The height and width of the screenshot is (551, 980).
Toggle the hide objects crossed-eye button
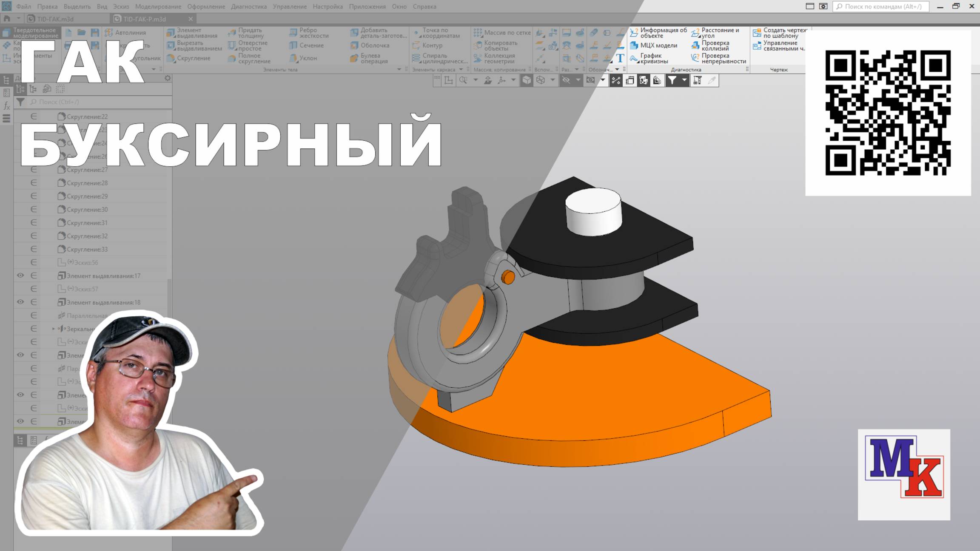pyautogui.click(x=566, y=80)
